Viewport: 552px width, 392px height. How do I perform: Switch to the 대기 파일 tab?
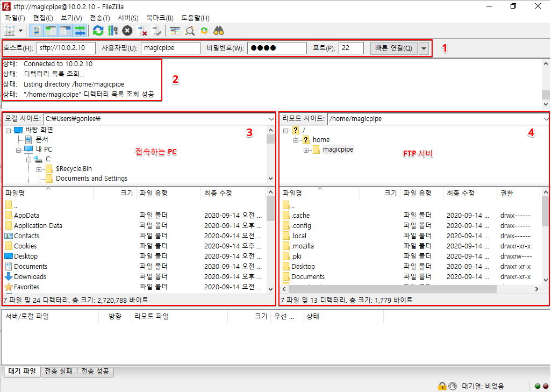22,371
